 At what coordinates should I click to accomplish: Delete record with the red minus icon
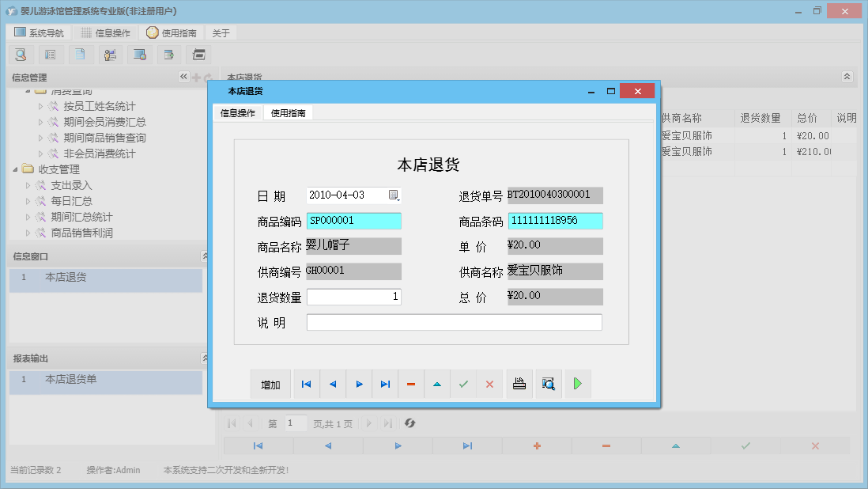411,384
